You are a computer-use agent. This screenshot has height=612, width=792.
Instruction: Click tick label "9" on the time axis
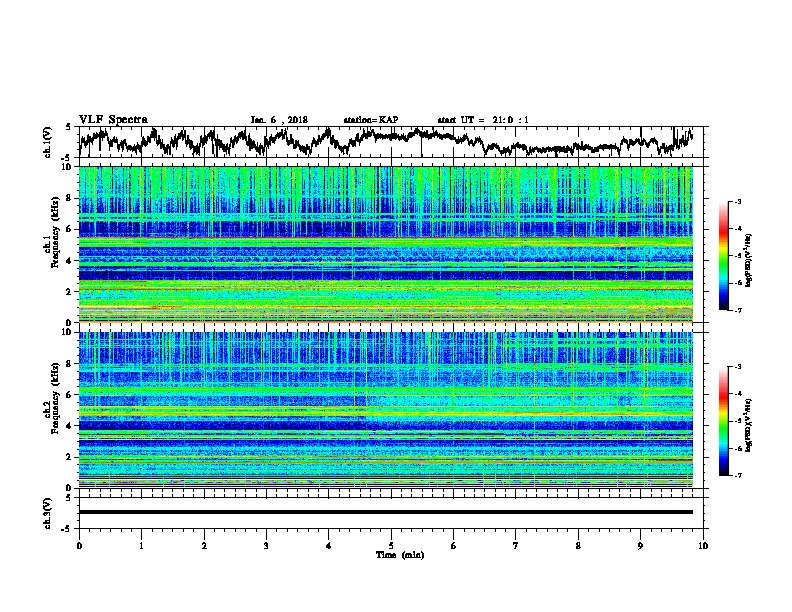pyautogui.click(x=640, y=545)
